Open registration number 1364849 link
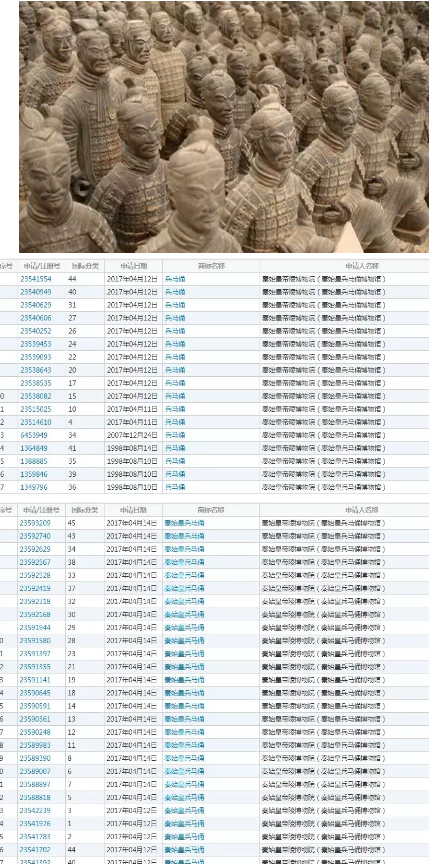The width and height of the screenshot is (429, 864). pyautogui.click(x=34, y=448)
